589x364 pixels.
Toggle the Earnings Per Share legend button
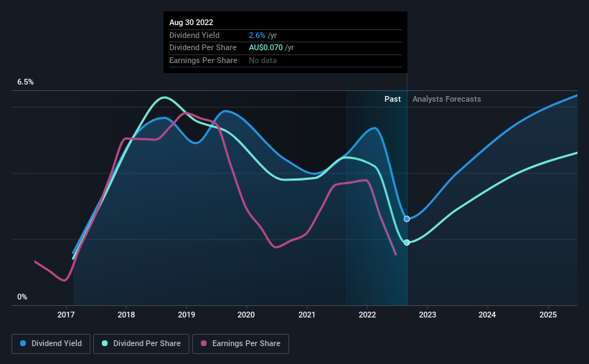(x=240, y=344)
